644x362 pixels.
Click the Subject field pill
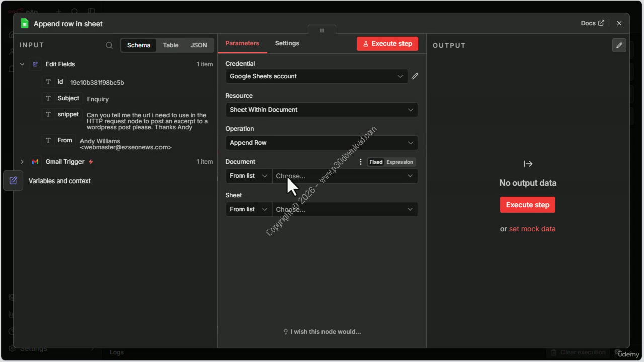click(62, 98)
